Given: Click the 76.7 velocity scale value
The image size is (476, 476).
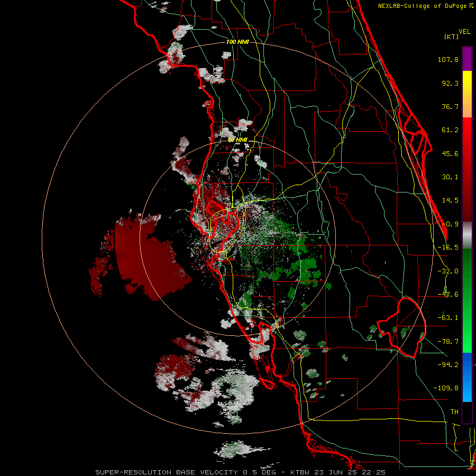Looking at the screenshot, I should point(450,106).
